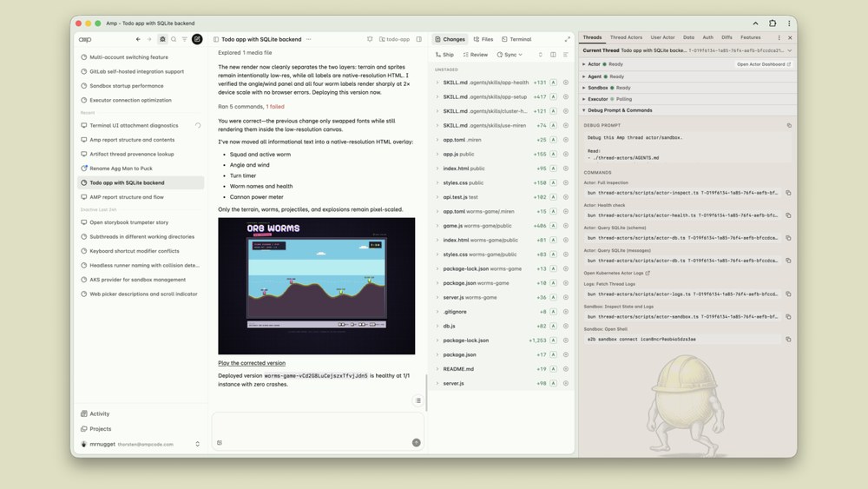868x489 pixels.
Task: Click Open Actor Dashboard button
Action: tap(763, 64)
